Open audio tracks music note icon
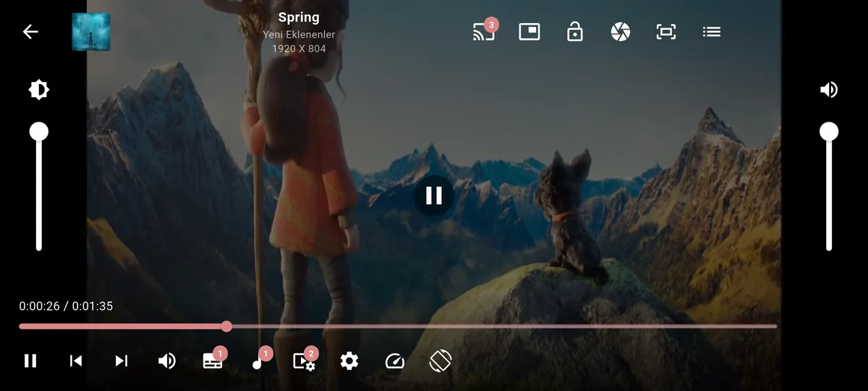 click(x=259, y=360)
